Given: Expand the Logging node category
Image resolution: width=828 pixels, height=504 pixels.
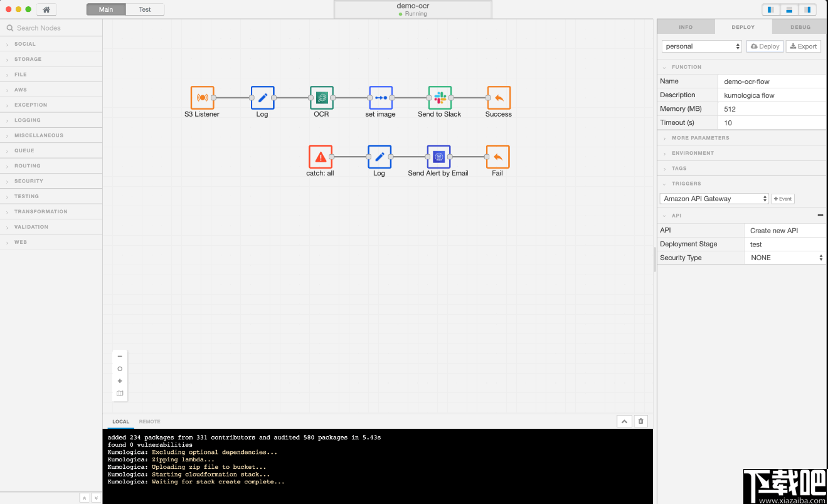Looking at the screenshot, I should coord(51,120).
